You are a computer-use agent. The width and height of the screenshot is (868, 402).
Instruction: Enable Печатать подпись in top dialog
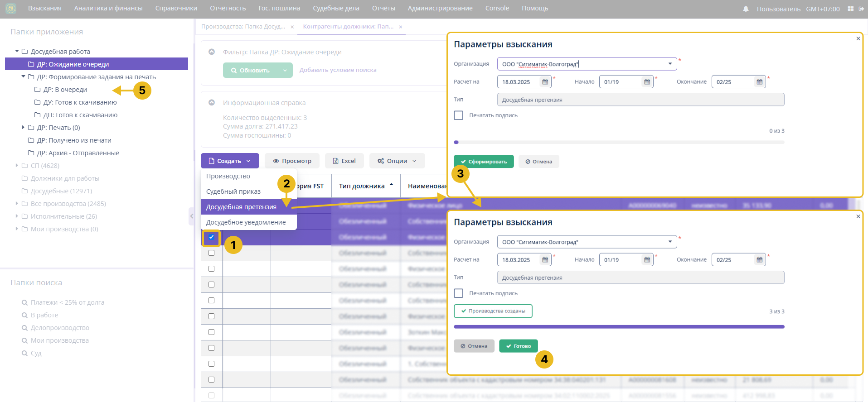click(x=459, y=115)
